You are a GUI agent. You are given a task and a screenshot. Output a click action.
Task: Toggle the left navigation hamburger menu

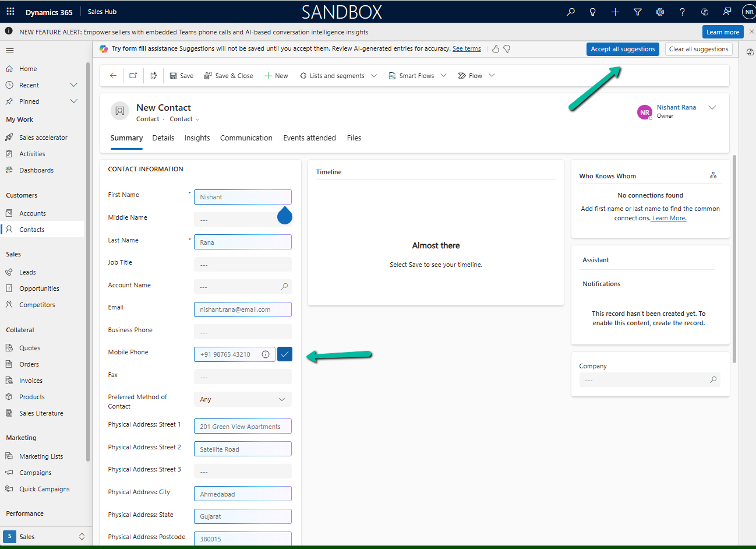10,51
